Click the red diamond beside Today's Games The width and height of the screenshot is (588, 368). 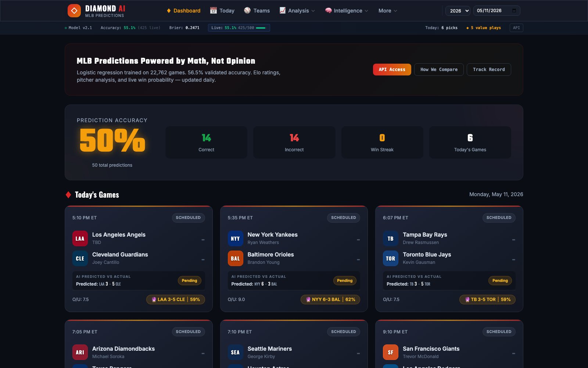tap(68, 195)
